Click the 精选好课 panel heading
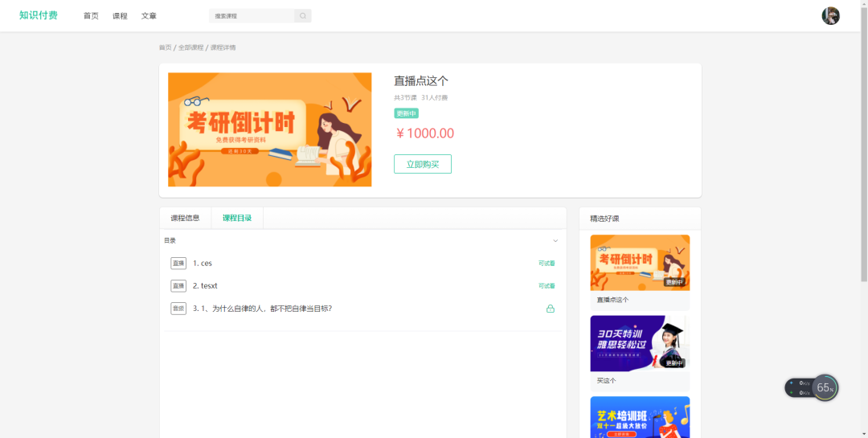The image size is (868, 438). click(x=604, y=219)
